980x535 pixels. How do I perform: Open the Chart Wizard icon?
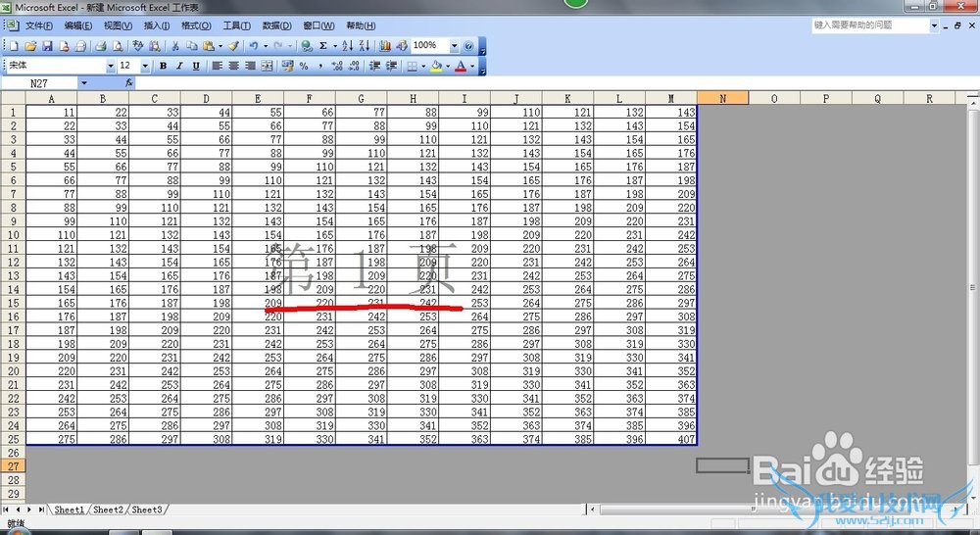385,46
